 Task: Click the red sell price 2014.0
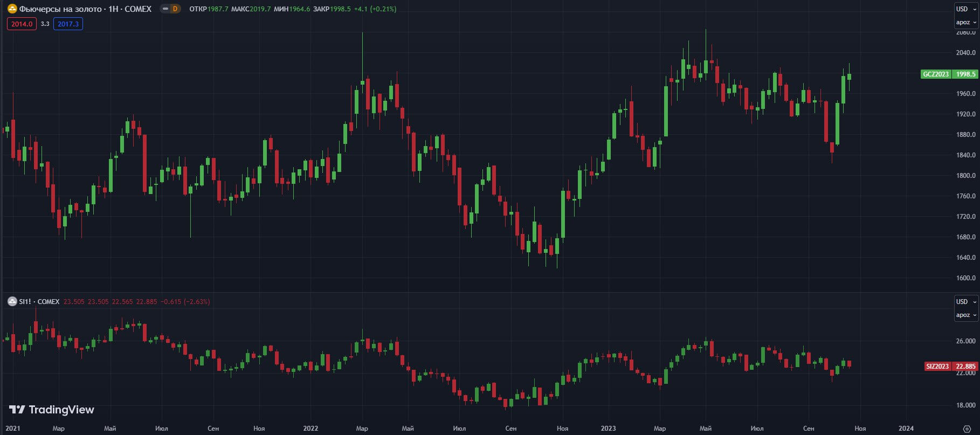tap(22, 24)
